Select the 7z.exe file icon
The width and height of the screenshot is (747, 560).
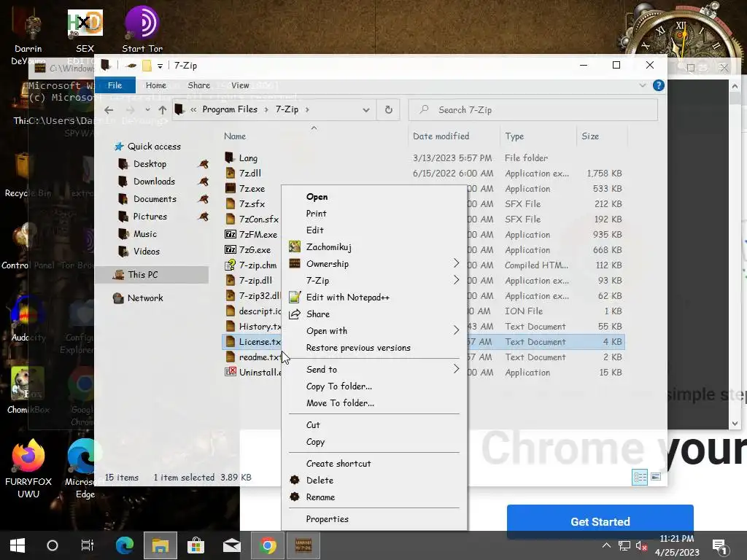[x=230, y=189]
